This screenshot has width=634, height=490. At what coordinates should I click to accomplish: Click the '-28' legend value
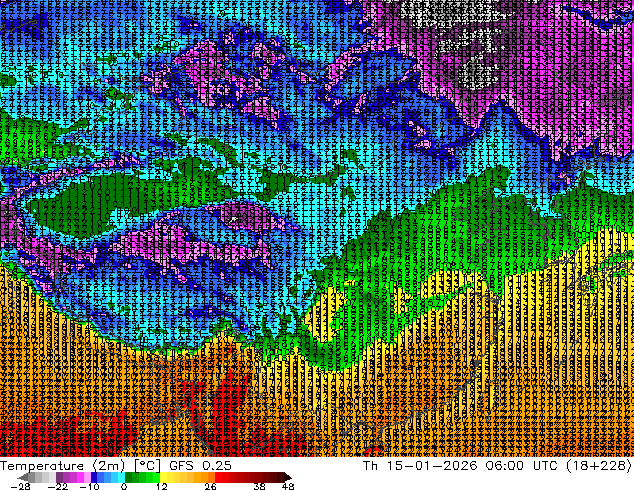21,486
